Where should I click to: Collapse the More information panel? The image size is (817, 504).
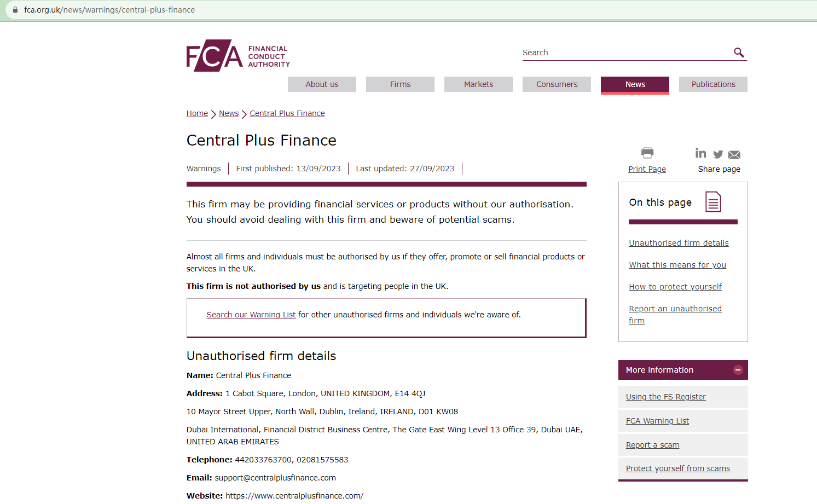738,370
